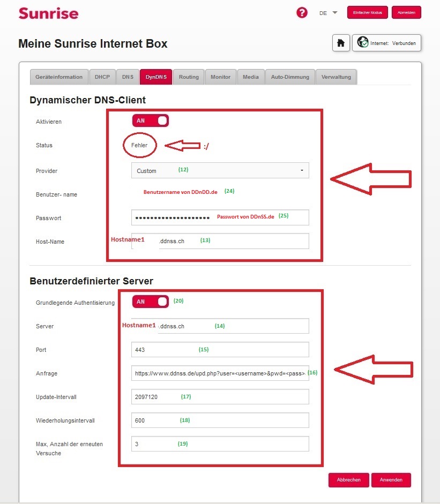Viewport: 440px width, 504px height.
Task: Click the Wiederholungsintervall label
Action: [65, 420]
